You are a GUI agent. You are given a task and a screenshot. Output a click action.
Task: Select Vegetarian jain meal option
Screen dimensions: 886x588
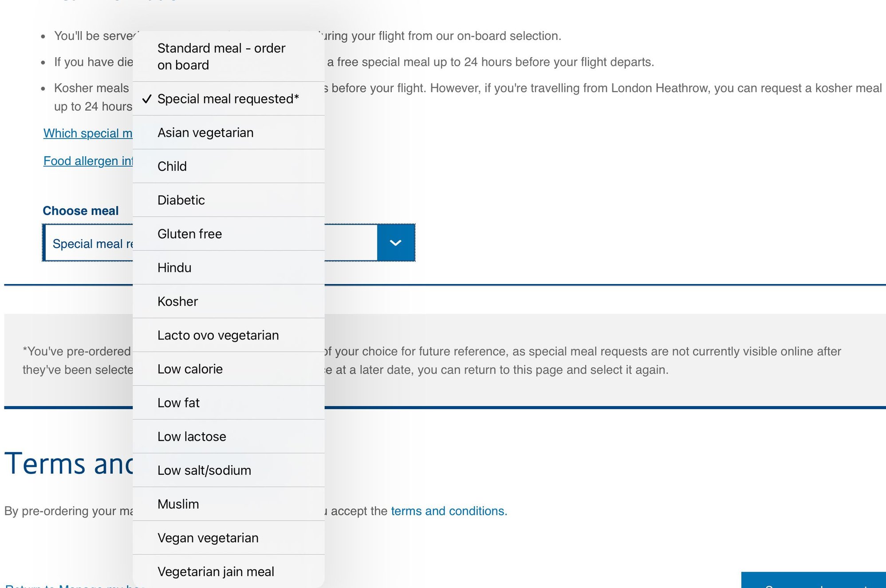click(216, 571)
